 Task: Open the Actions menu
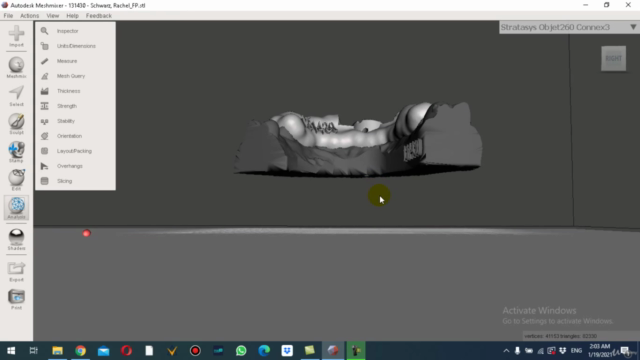[x=29, y=16]
